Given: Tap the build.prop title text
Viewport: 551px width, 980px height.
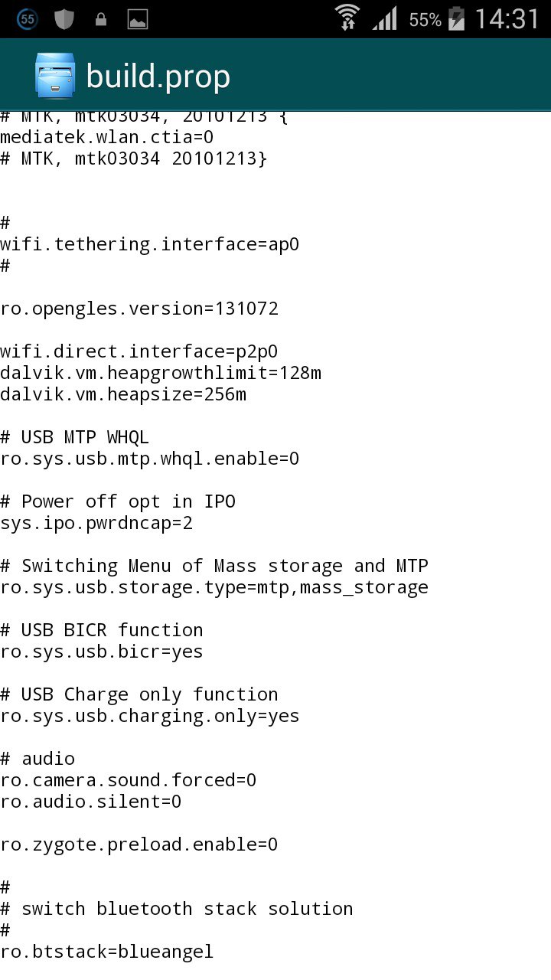Looking at the screenshot, I should click(x=158, y=77).
